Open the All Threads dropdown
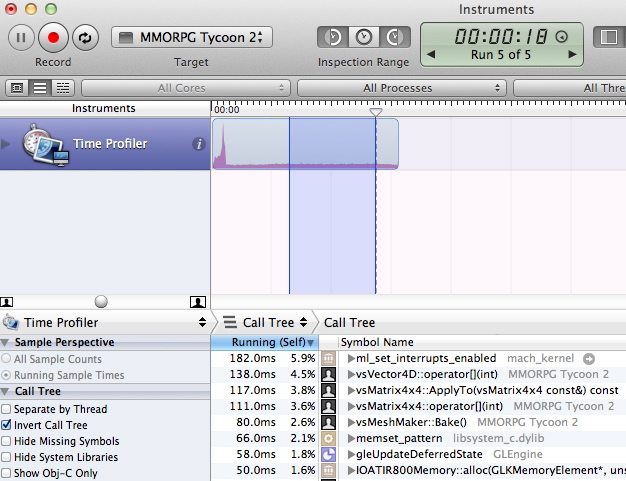This screenshot has width=626, height=481. [x=570, y=88]
